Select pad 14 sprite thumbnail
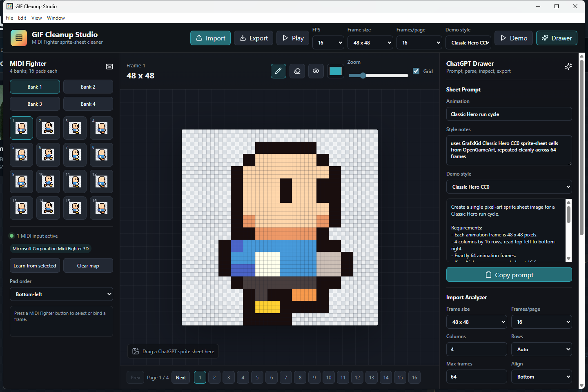The image size is (588, 392). [48, 208]
